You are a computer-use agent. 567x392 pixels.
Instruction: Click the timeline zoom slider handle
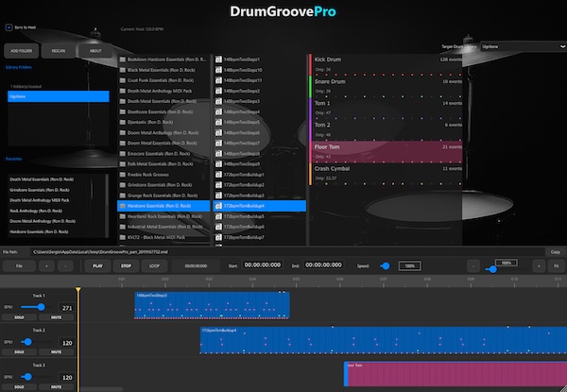[x=492, y=269]
